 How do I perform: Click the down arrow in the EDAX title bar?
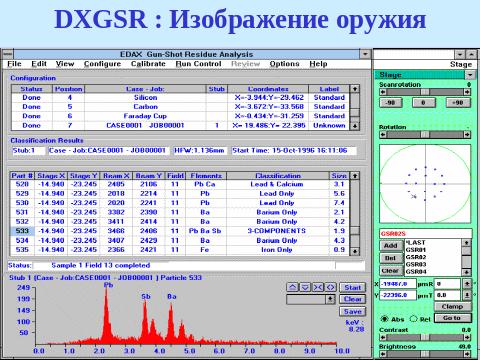pos(365,54)
